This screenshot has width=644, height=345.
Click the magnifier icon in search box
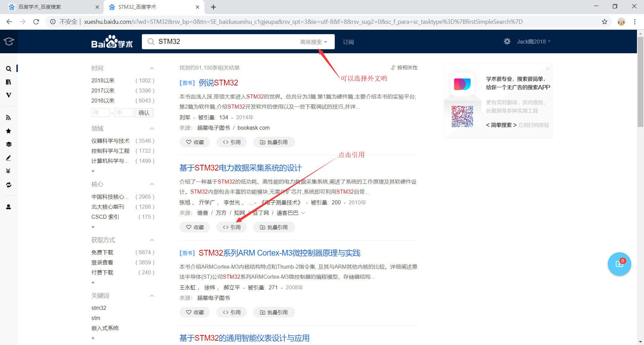point(151,42)
